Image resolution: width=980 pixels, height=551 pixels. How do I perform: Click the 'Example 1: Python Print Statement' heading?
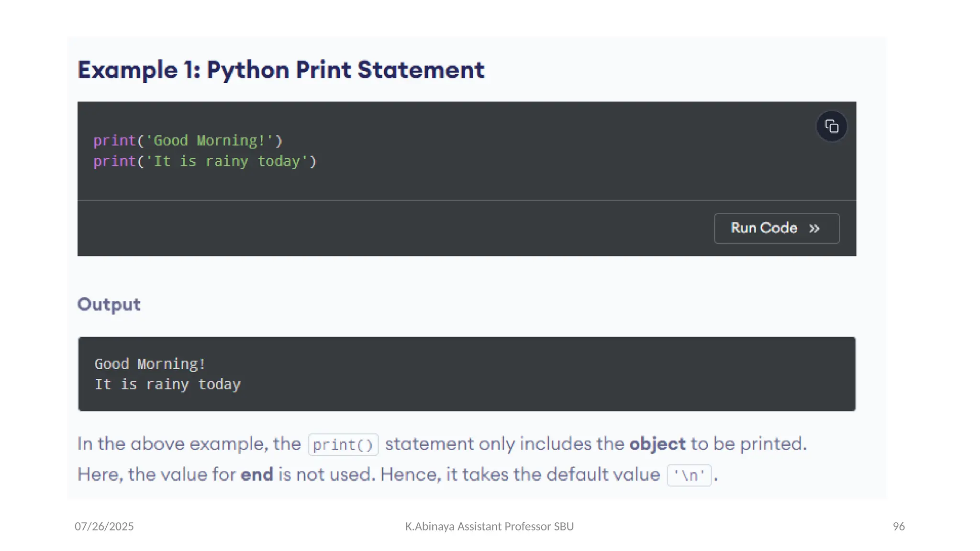pos(281,70)
